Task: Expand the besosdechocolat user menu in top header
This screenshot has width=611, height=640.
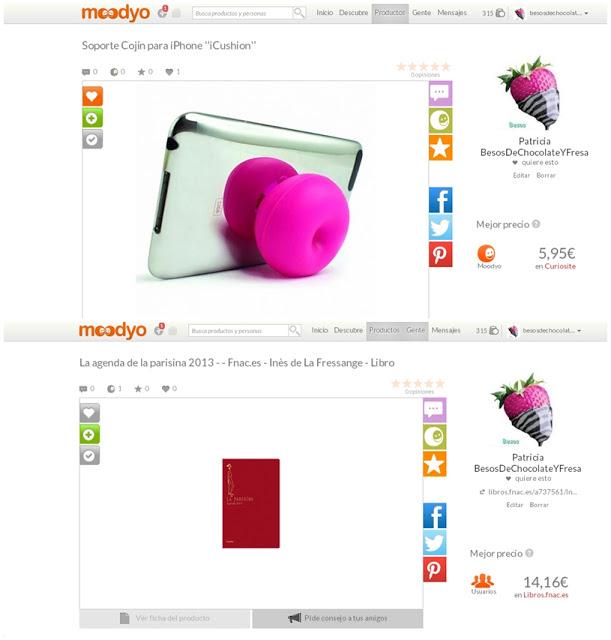Action: pos(553,13)
